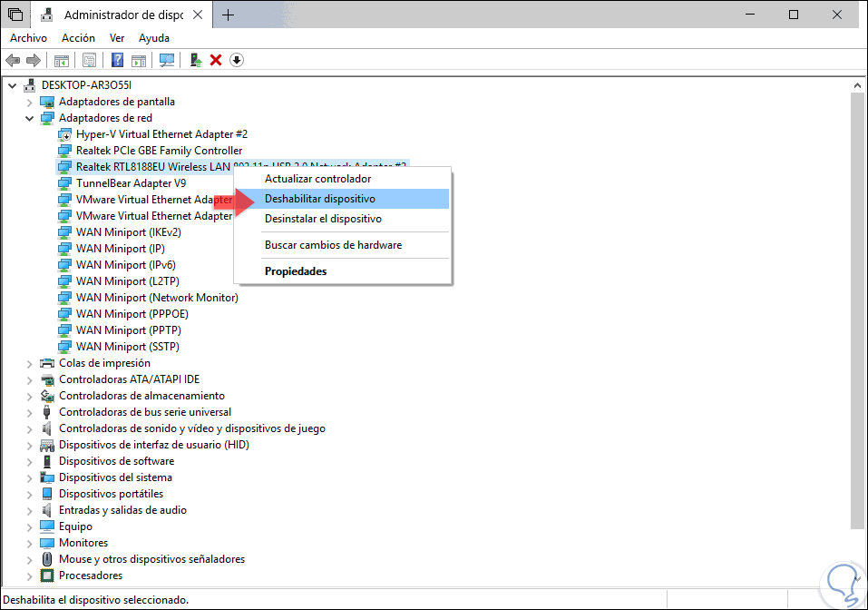
Task: Click the Forward navigation arrow
Action: 33,60
